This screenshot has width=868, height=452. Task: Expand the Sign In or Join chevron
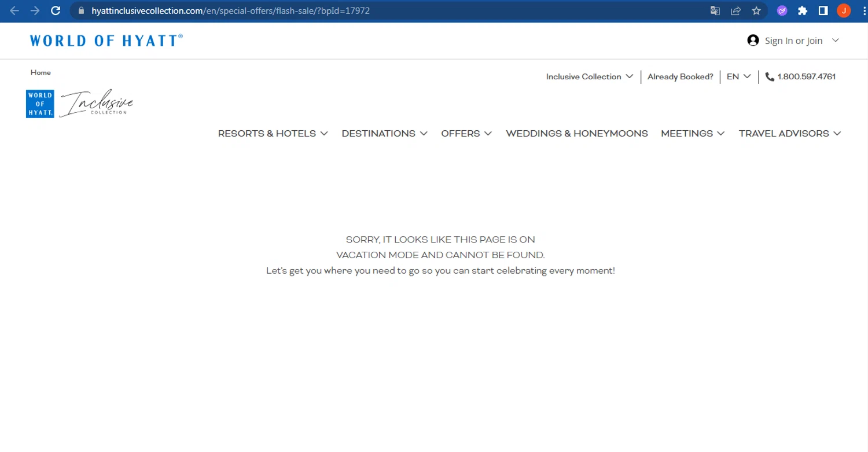[x=835, y=41]
